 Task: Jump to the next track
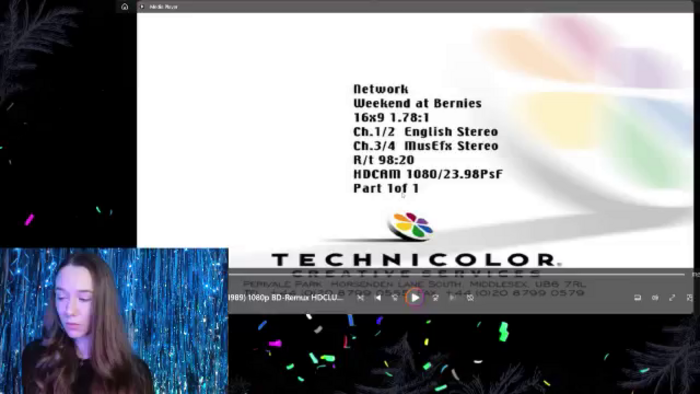(x=452, y=298)
